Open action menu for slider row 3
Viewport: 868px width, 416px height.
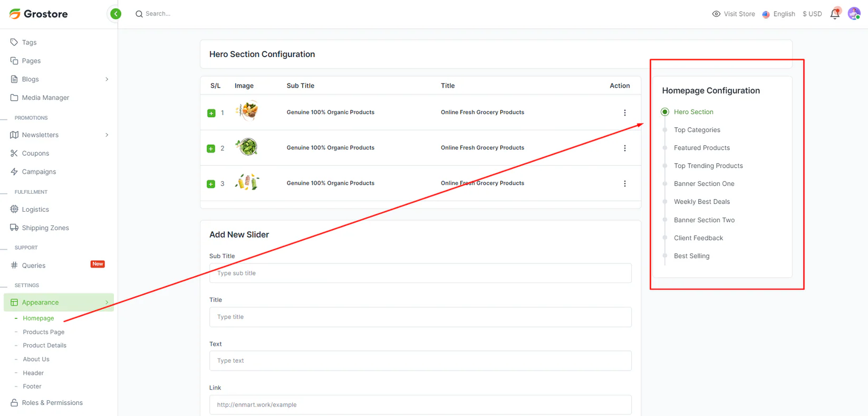[x=625, y=184]
